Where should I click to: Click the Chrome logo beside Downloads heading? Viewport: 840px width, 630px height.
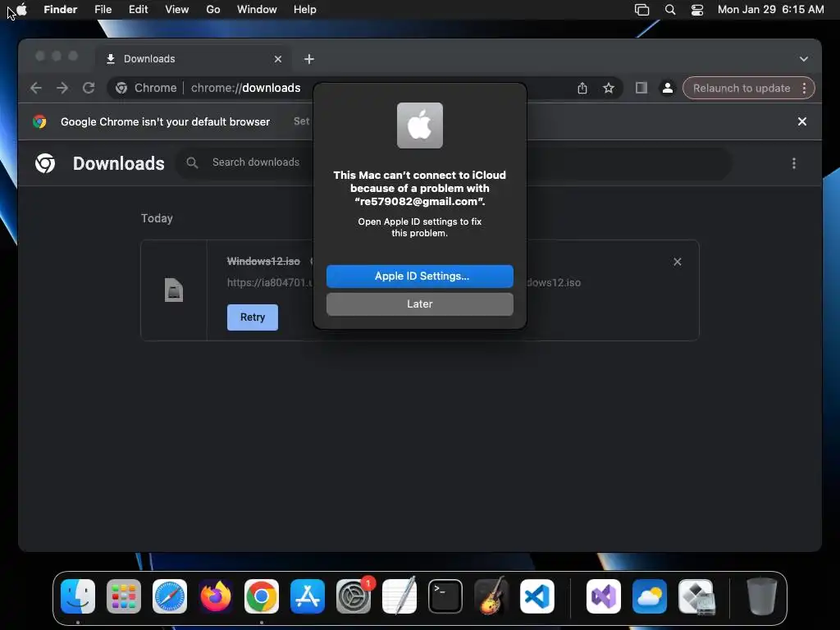[45, 163]
